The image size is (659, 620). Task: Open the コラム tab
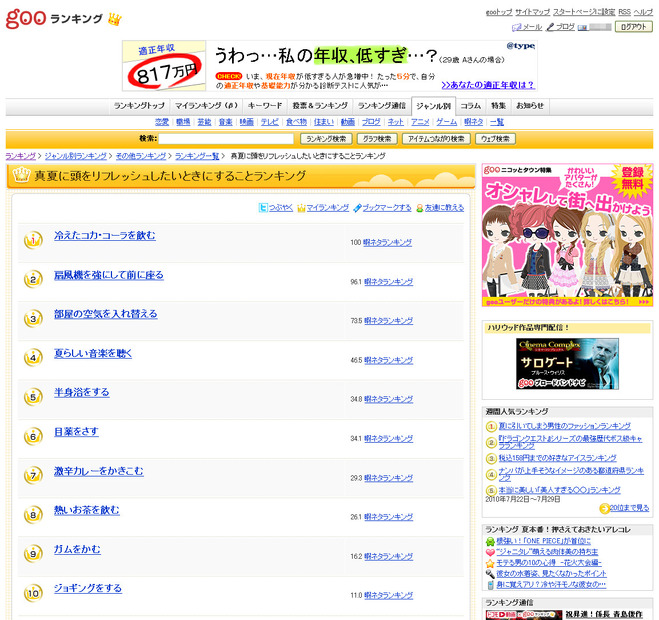pos(470,106)
